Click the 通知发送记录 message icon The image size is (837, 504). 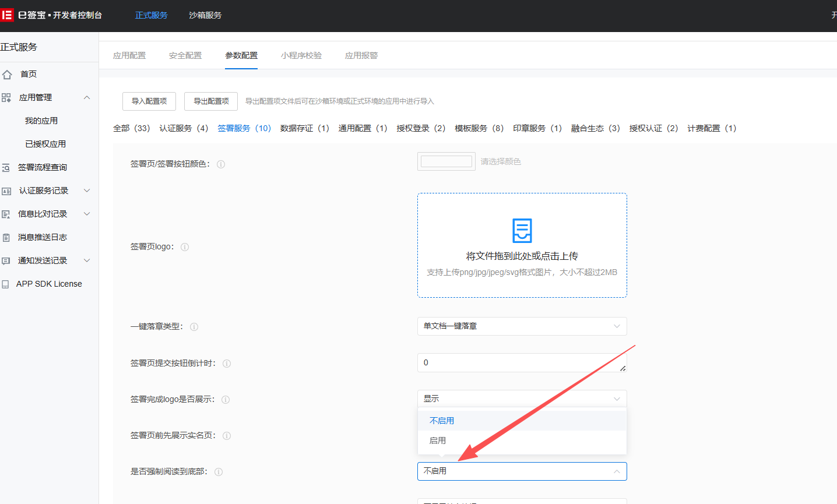click(6, 261)
